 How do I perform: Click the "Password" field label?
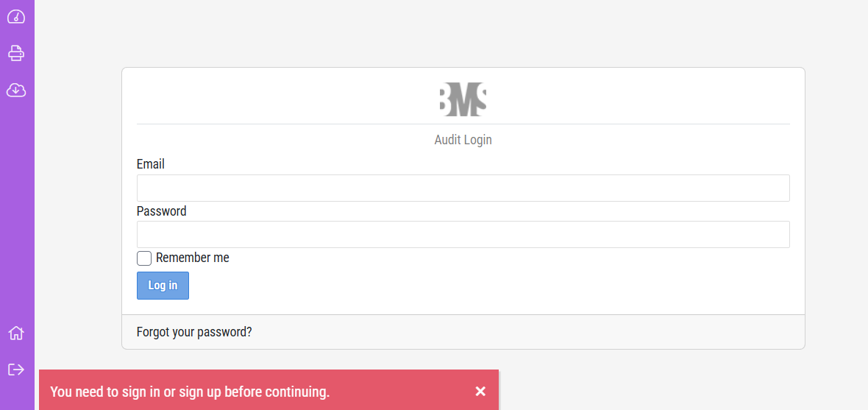click(x=162, y=211)
